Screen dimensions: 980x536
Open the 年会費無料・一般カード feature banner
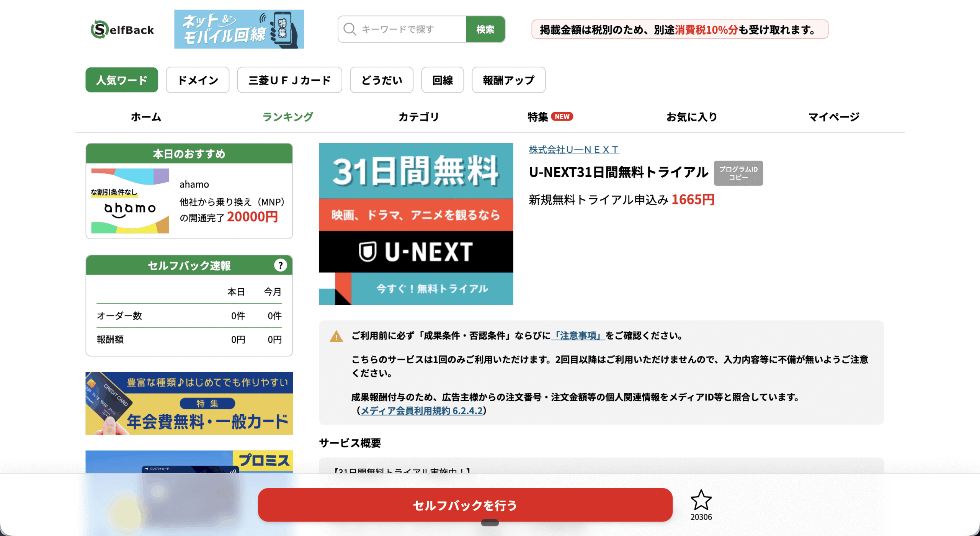click(x=189, y=403)
